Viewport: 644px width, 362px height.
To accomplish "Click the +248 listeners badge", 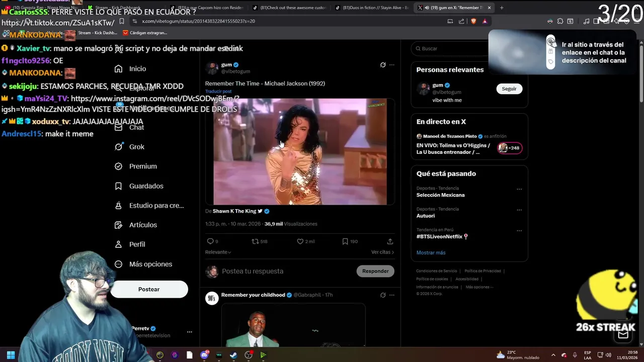I will point(510,148).
